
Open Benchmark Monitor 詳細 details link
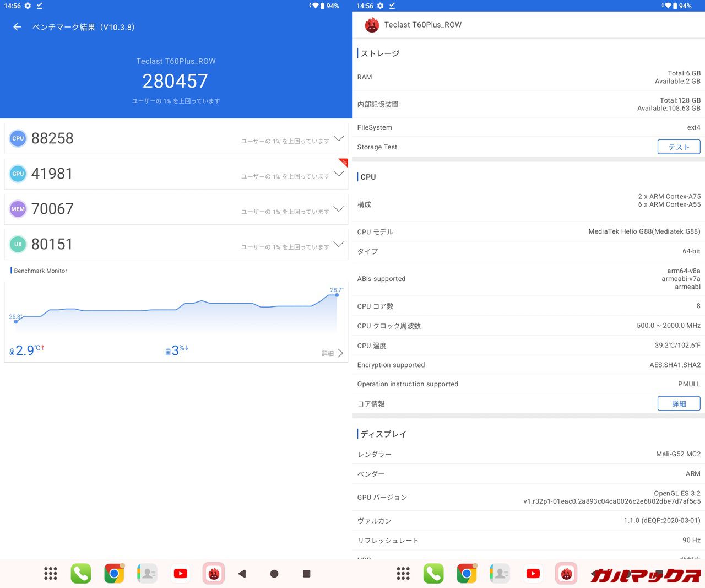click(332, 353)
